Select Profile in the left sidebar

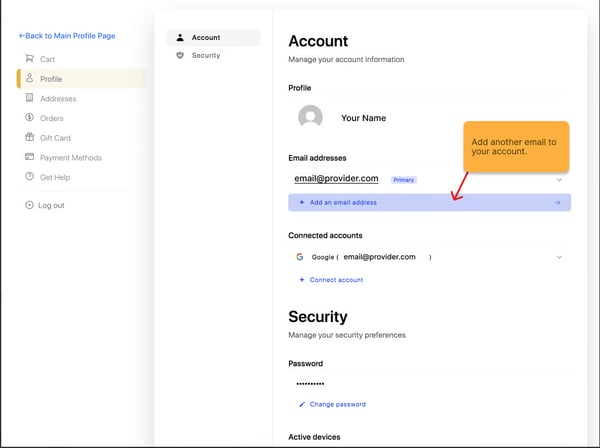(82, 79)
